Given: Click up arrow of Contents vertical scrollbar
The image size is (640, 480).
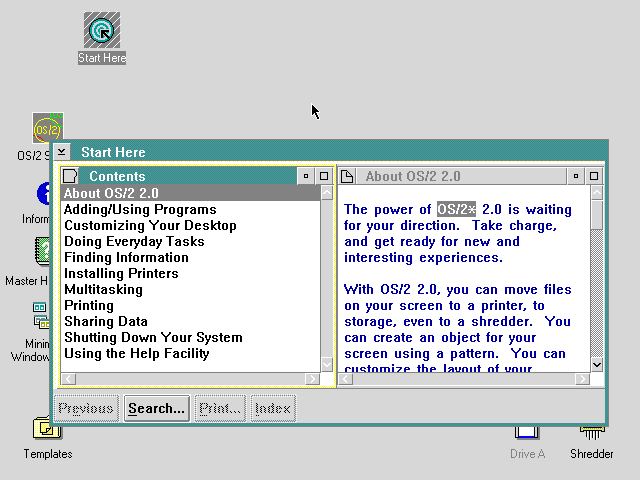Looking at the screenshot, I should click(x=326, y=193).
